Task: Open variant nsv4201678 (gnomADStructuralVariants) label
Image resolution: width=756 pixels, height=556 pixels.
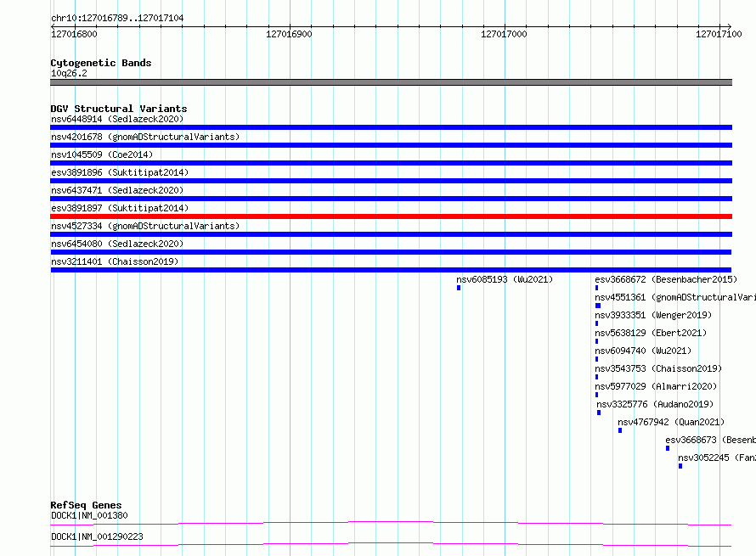Action: (x=145, y=137)
